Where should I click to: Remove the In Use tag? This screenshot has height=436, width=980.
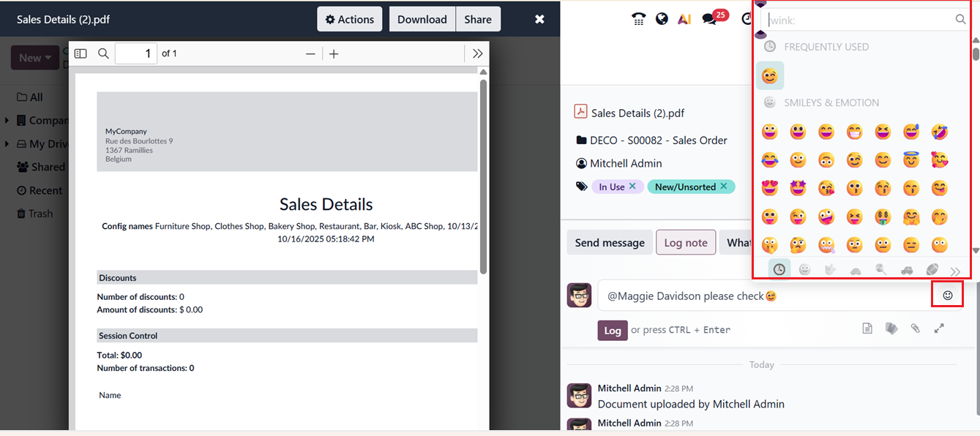tap(633, 187)
